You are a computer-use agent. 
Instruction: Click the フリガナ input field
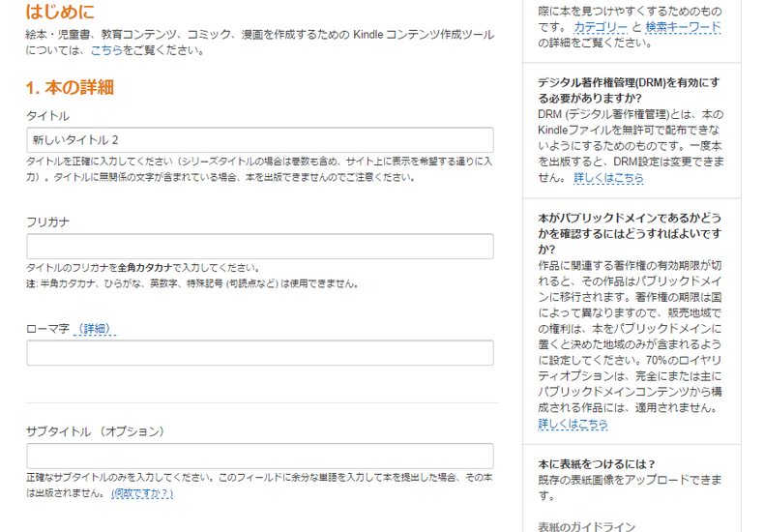260,247
